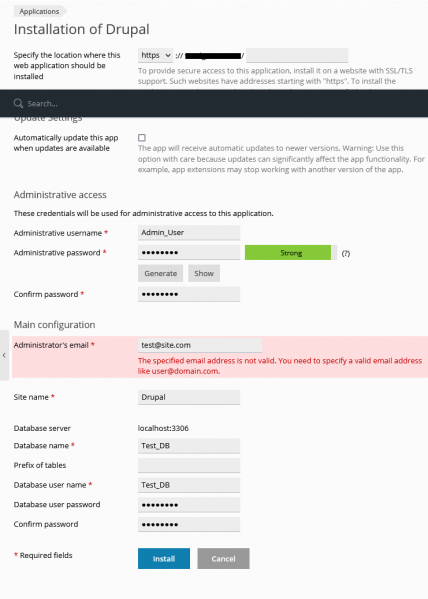Click the database Confirm password field

[189, 524]
